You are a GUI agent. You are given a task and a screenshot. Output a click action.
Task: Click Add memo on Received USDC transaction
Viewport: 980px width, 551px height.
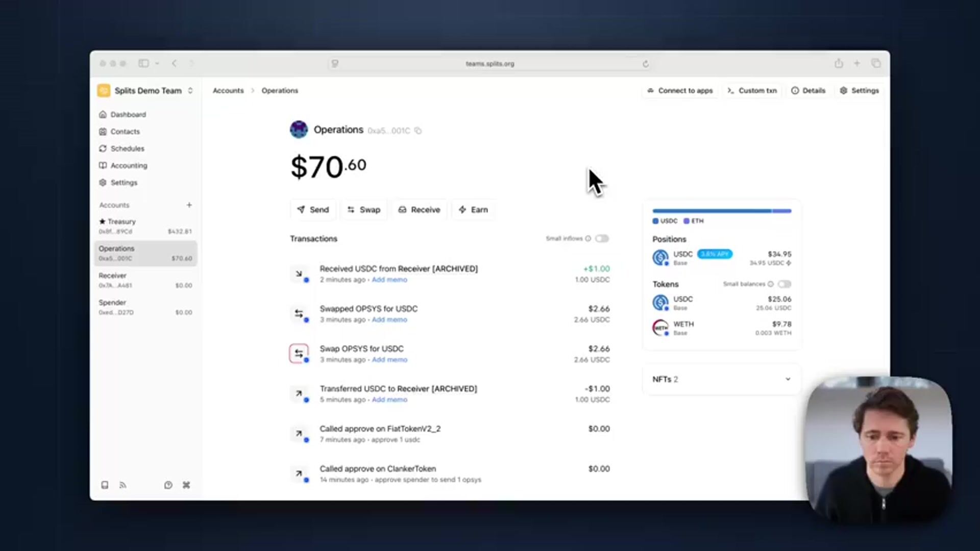389,280
